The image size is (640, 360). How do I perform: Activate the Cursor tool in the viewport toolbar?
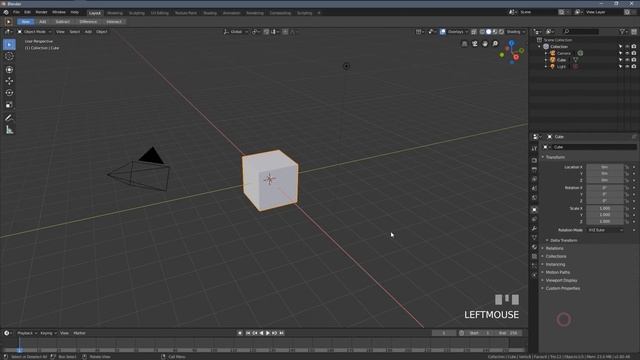pyautogui.click(x=9, y=56)
